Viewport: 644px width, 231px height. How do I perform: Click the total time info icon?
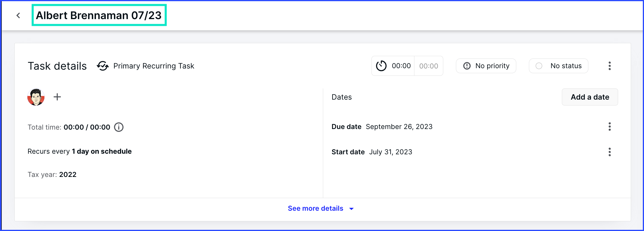[x=119, y=127]
